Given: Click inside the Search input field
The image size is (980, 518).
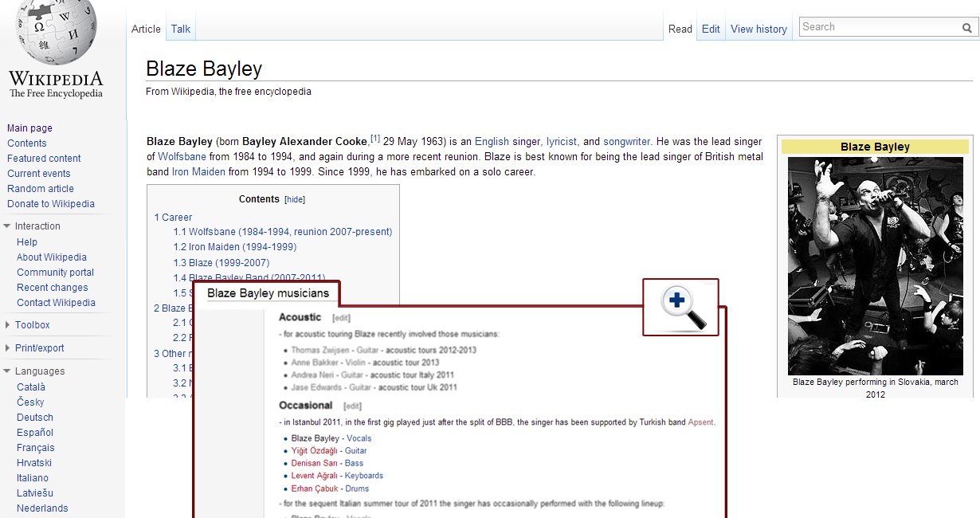Looking at the screenshot, I should [x=880, y=27].
